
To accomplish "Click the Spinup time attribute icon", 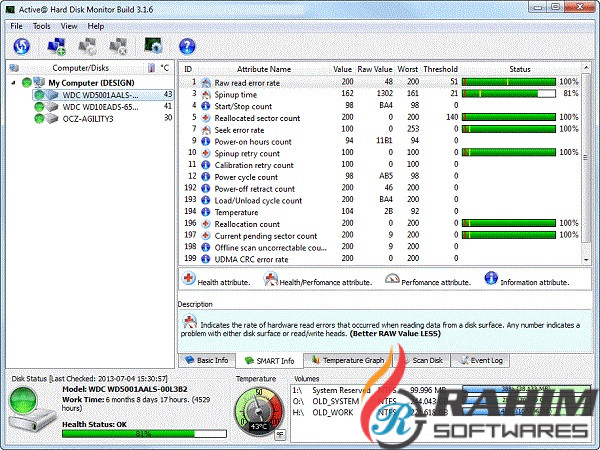I will [206, 94].
